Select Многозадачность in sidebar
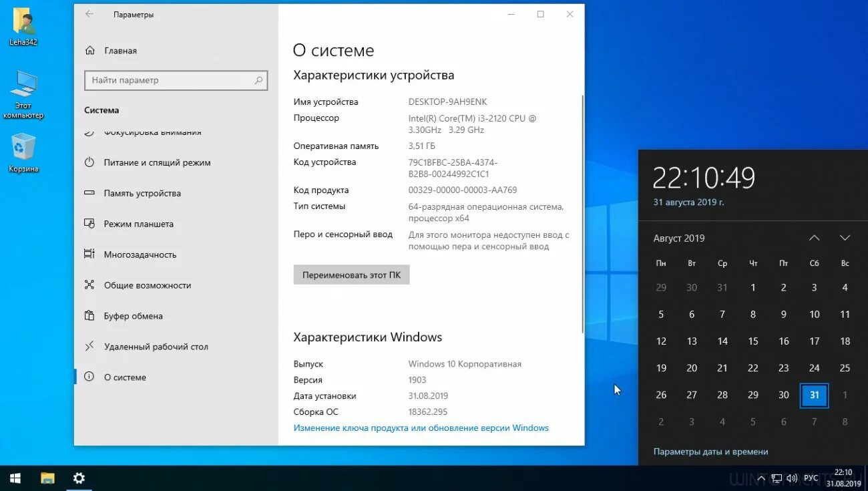The width and height of the screenshot is (868, 491). click(140, 255)
